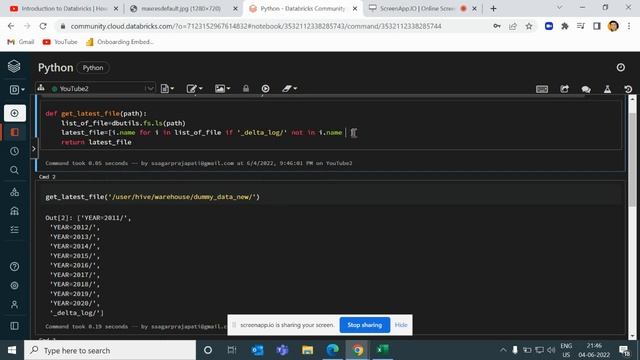Open the notebook File menu dropdown
This screenshot has width=640, height=360.
[167, 89]
